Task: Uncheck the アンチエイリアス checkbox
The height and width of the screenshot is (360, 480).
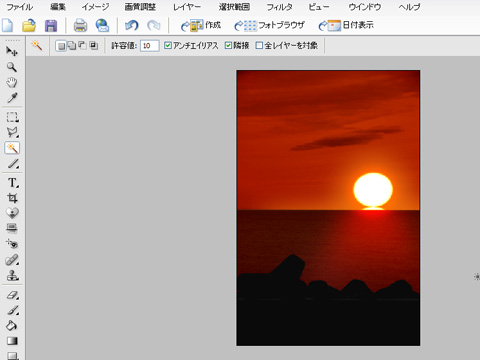Action: tap(168, 45)
